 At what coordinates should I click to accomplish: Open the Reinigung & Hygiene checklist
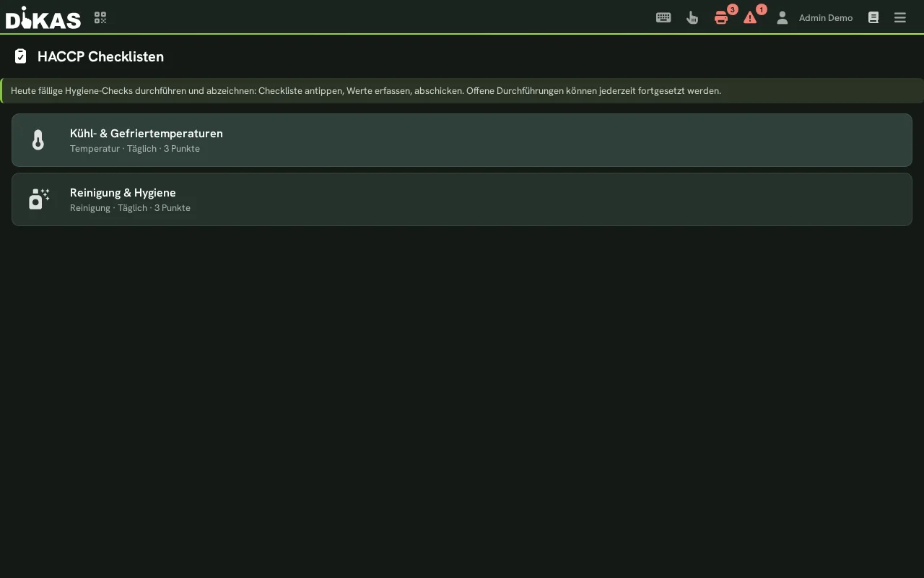point(462,199)
